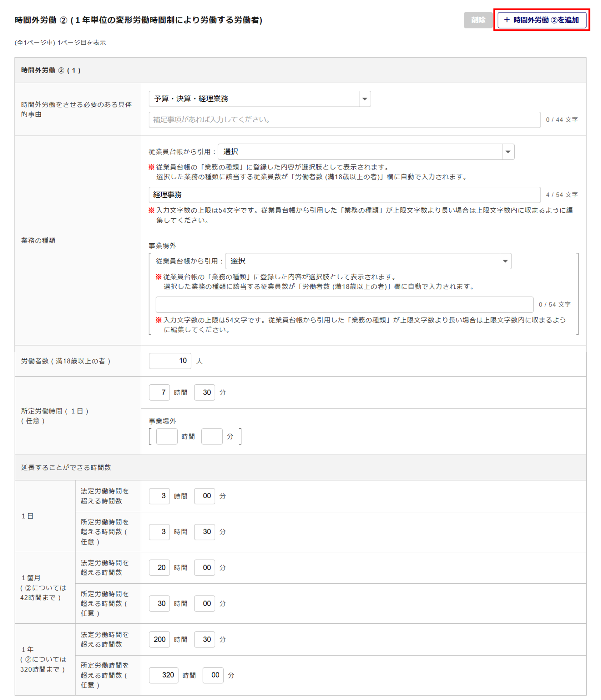Click the 所定労働時間 hours field showing 7
The width and height of the screenshot is (601, 700).
pyautogui.click(x=159, y=393)
